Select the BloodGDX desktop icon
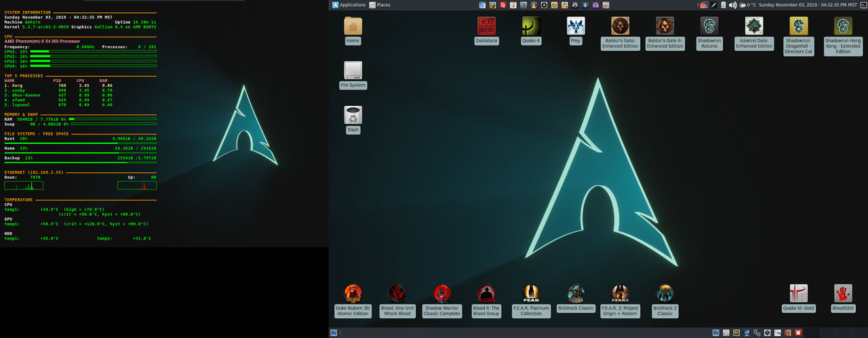The image size is (868, 338). (x=843, y=293)
